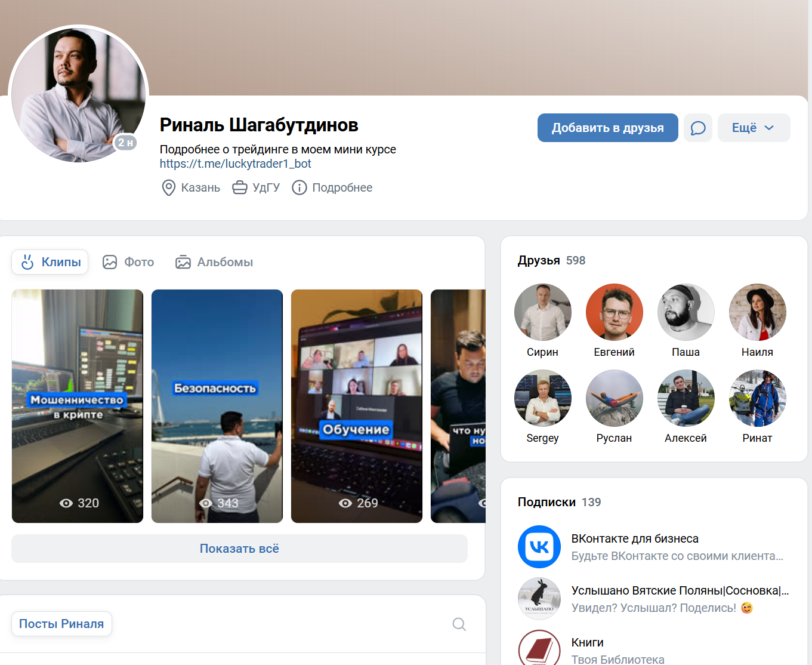Screen dimensions: 812x665
Task: Click friend name Алексей
Action: tap(686, 438)
